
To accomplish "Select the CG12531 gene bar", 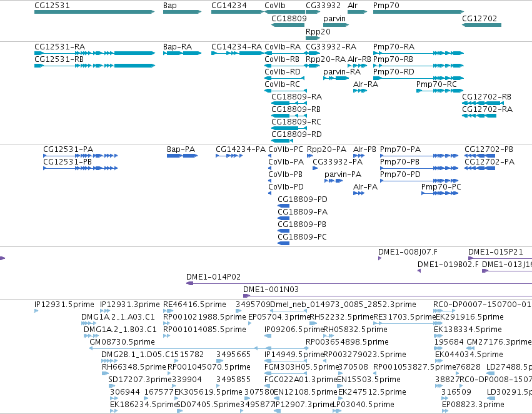I will click(x=94, y=12).
